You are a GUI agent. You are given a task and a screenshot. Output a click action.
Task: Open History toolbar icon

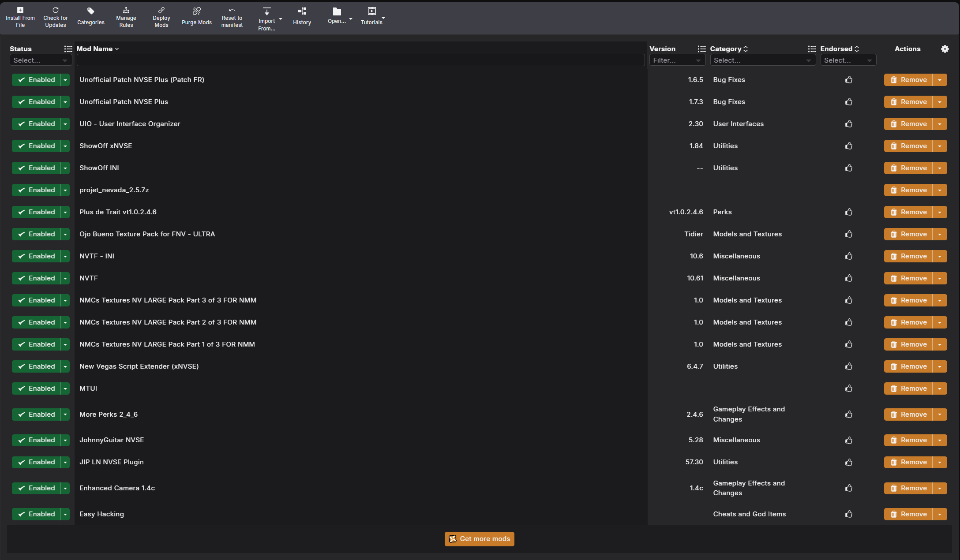point(302,11)
